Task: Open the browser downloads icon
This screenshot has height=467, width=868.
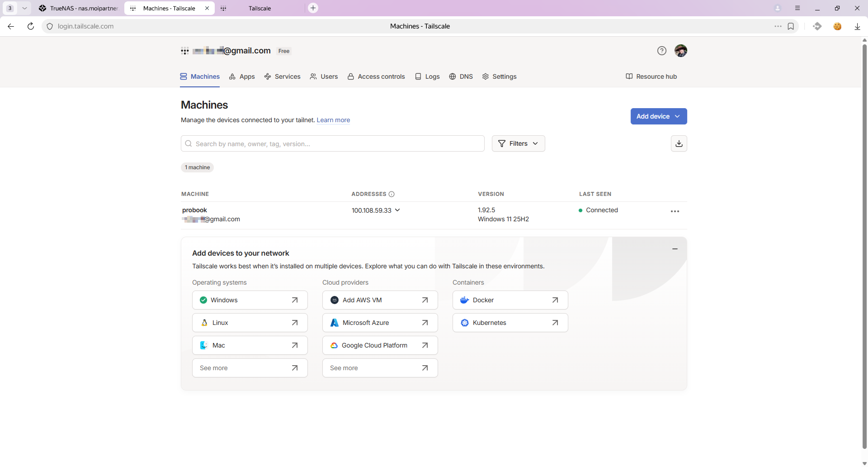Action: (857, 26)
